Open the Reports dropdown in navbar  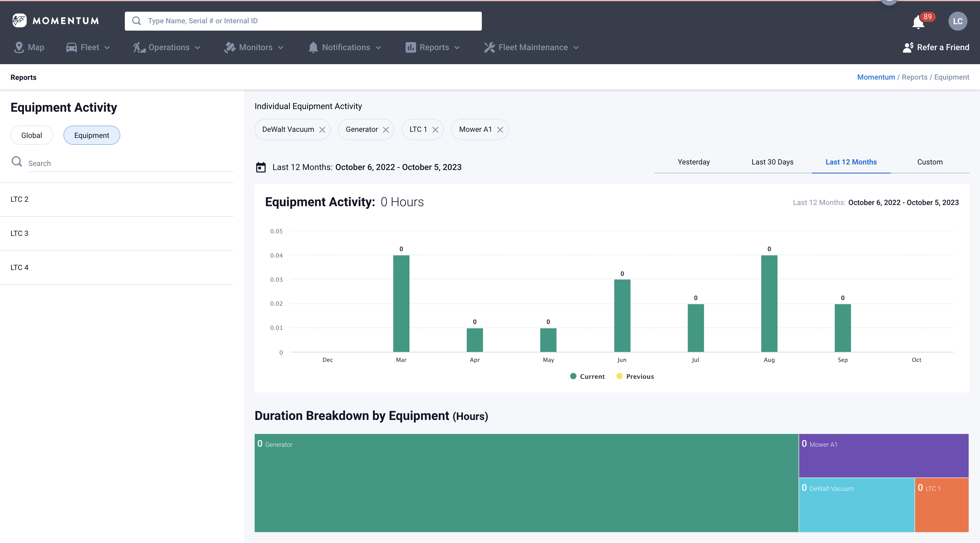pos(433,48)
